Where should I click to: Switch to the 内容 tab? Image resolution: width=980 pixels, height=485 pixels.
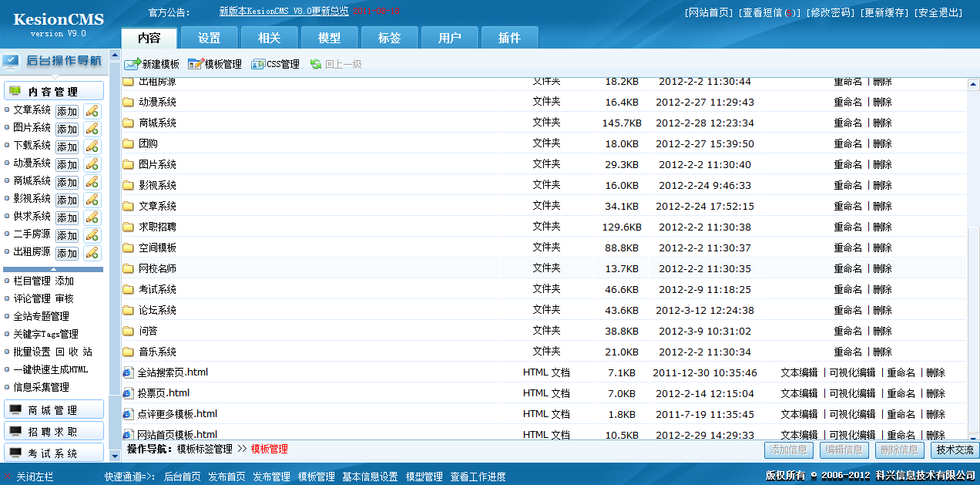click(x=149, y=38)
